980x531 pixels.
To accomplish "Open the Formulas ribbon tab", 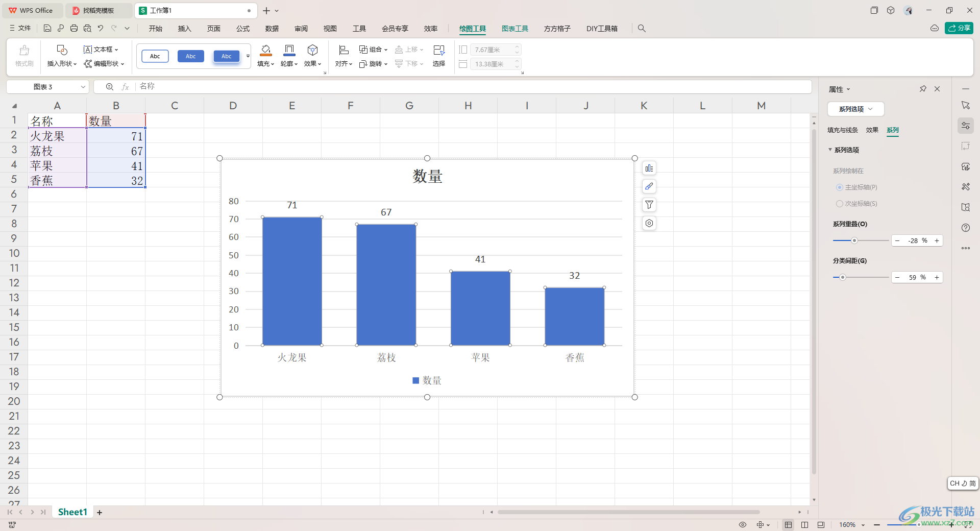I will click(243, 29).
